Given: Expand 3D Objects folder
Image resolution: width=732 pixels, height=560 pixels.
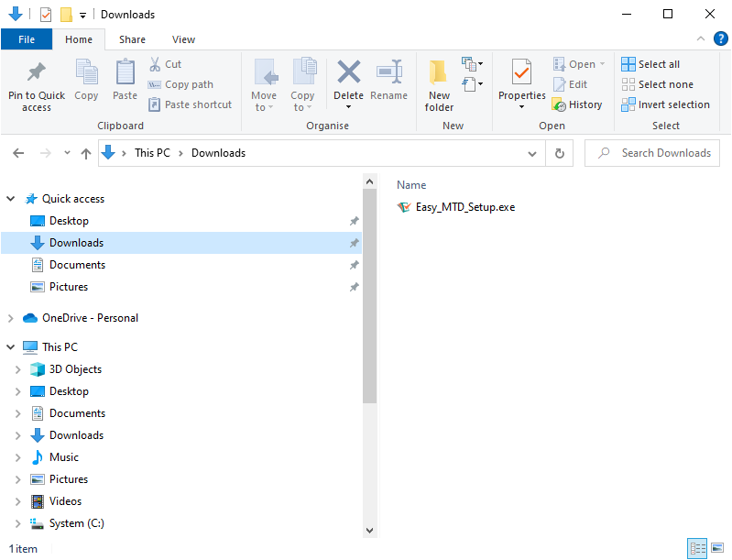Looking at the screenshot, I should tap(17, 369).
